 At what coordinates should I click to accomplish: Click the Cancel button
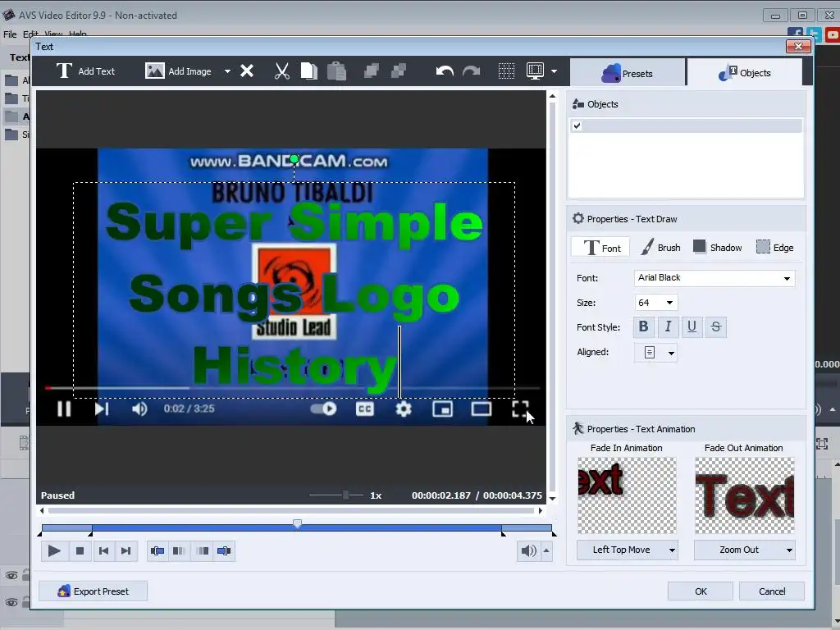(772, 591)
